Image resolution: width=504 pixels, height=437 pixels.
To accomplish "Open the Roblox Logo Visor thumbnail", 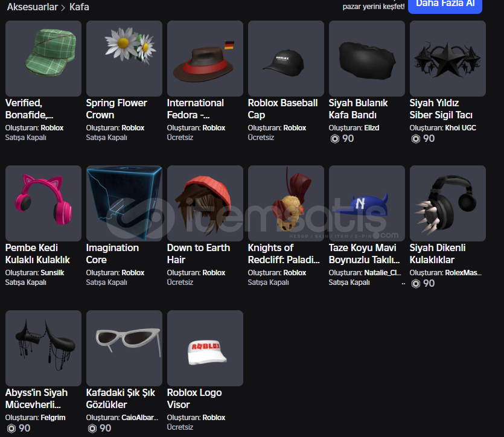I will (205, 348).
